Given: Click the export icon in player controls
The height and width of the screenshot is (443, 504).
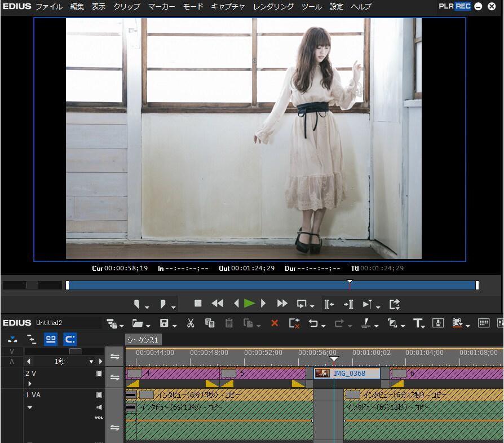Looking at the screenshot, I should [x=395, y=304].
